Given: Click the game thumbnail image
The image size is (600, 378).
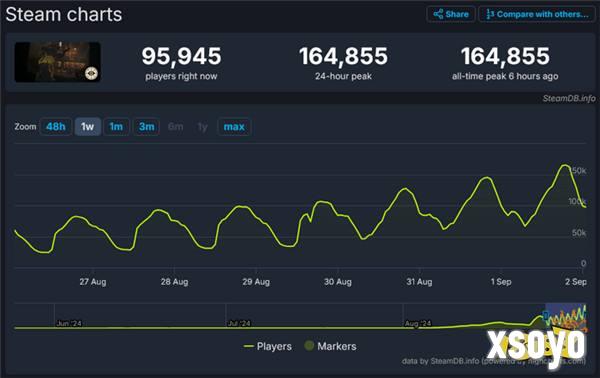Looking at the screenshot, I should point(58,62).
